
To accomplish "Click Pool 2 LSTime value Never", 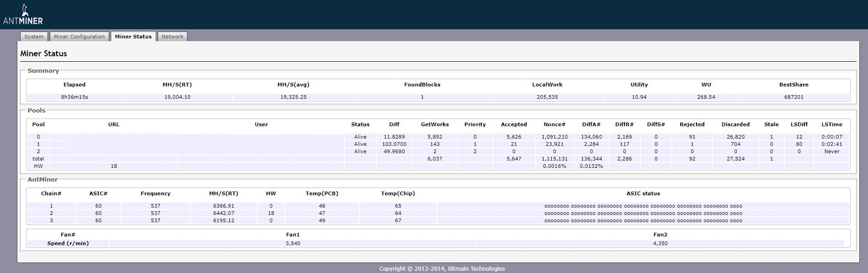I will 831,151.
